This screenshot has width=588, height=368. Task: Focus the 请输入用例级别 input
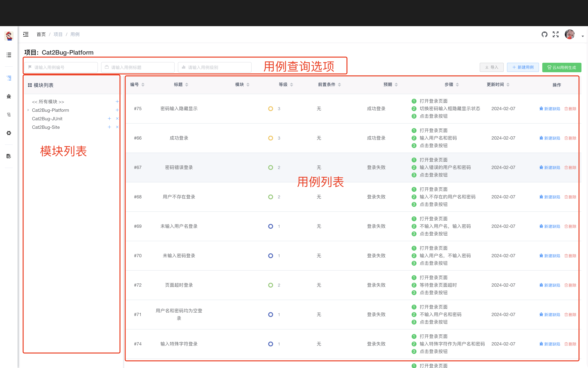[215, 67]
